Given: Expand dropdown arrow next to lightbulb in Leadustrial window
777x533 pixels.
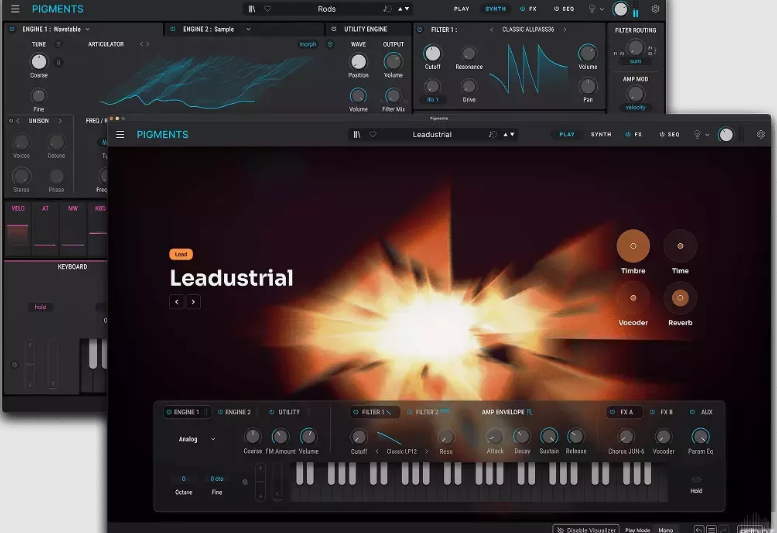Looking at the screenshot, I should 707,135.
